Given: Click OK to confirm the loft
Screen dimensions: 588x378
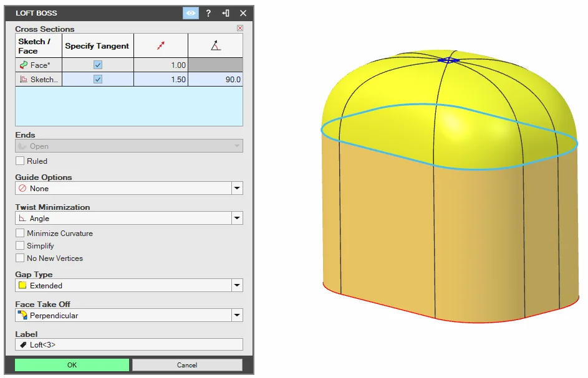Looking at the screenshot, I should tap(72, 365).
